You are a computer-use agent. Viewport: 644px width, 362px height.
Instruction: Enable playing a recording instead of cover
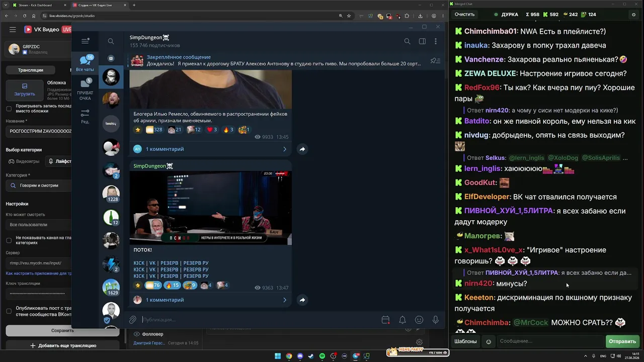pos(9,109)
